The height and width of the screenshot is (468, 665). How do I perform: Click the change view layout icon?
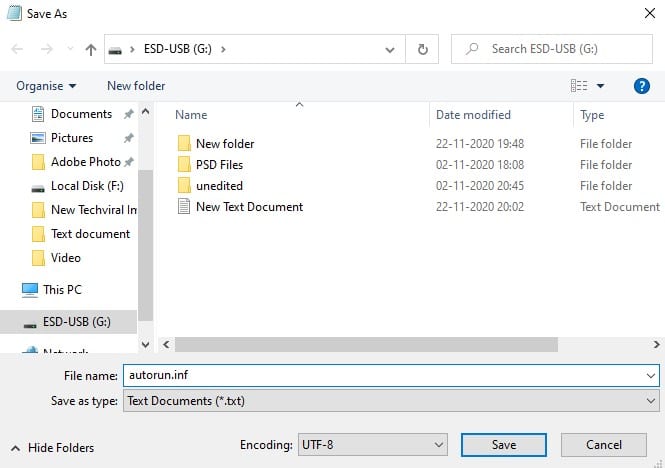point(579,86)
